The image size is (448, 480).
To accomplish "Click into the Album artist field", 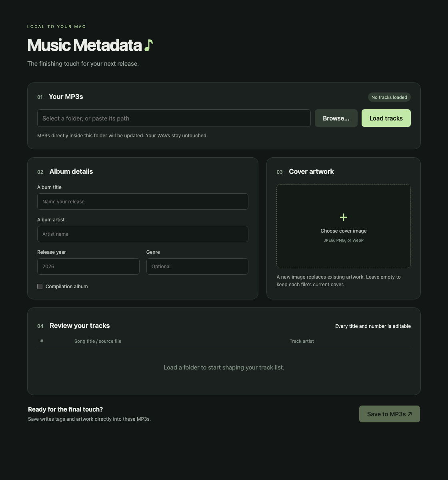I will 142,234.
